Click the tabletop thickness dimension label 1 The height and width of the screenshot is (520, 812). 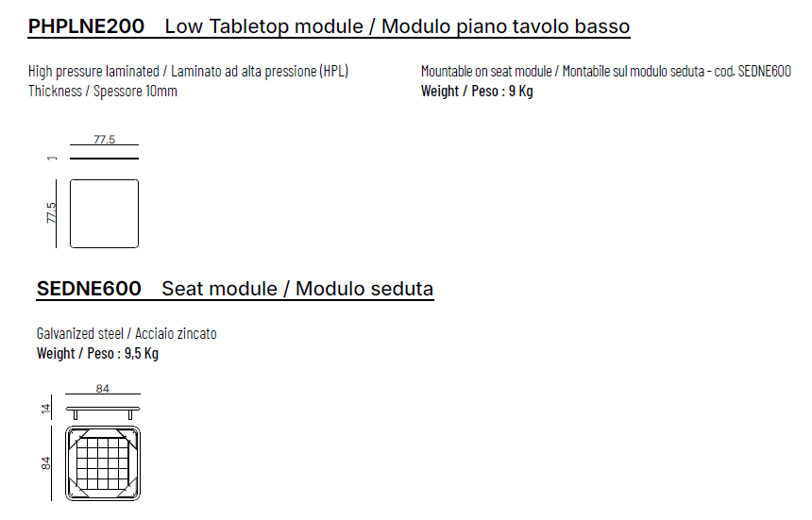[52, 158]
